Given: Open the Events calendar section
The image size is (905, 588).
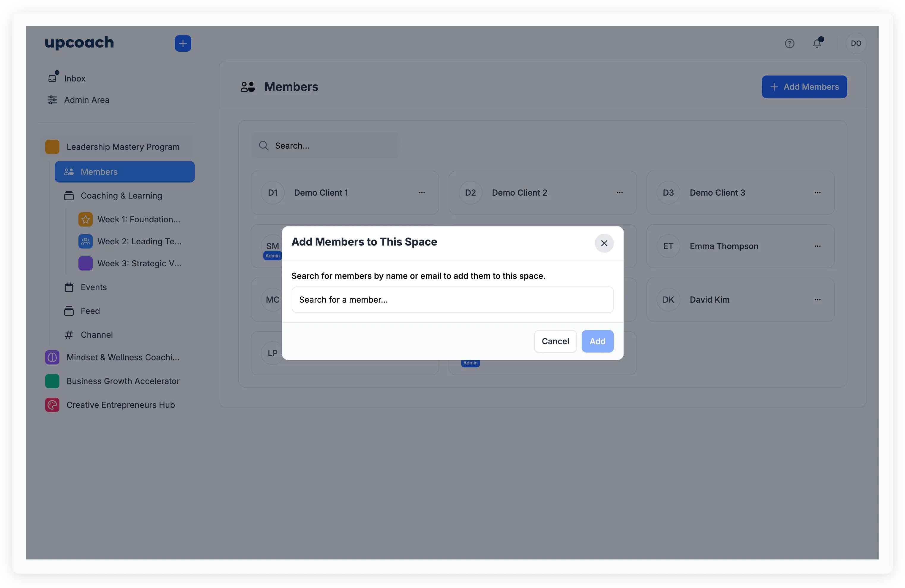Looking at the screenshot, I should coord(93,287).
